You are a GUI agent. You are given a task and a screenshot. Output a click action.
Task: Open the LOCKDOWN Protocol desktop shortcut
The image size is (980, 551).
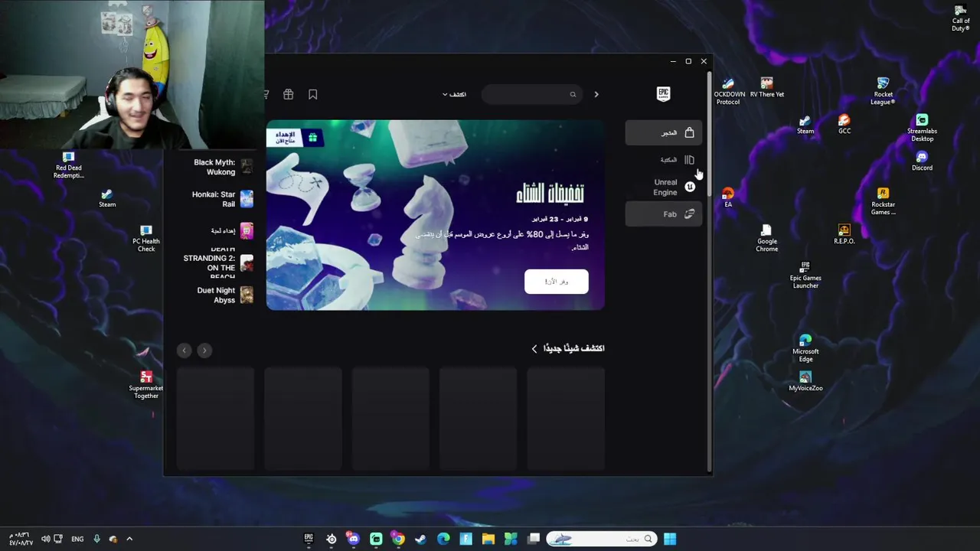[728, 91]
